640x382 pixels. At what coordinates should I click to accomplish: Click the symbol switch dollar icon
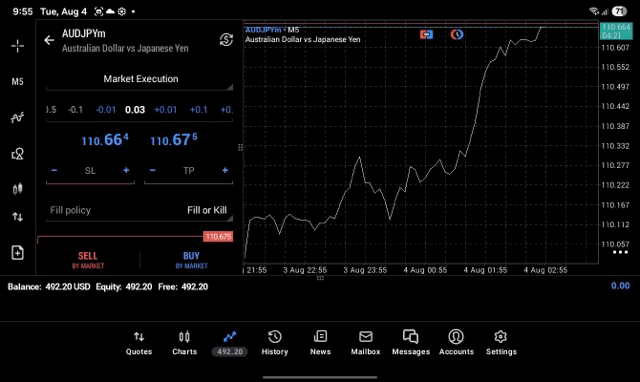click(226, 40)
